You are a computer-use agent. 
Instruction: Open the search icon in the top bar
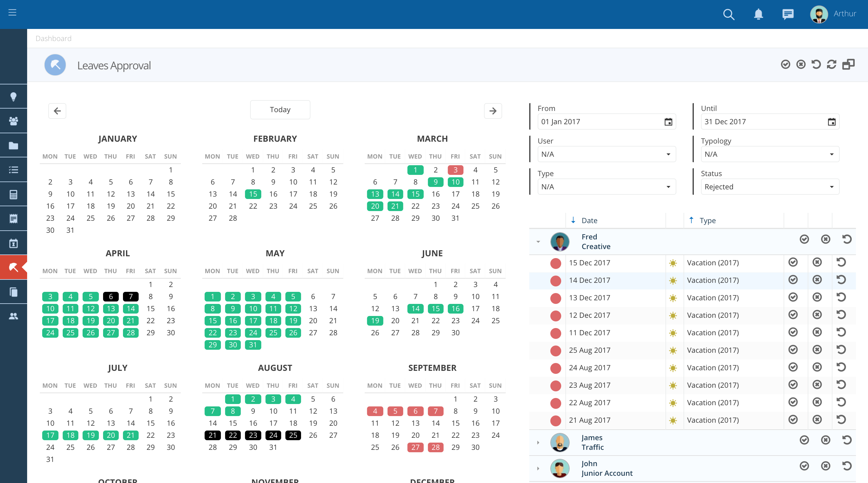[x=728, y=14]
